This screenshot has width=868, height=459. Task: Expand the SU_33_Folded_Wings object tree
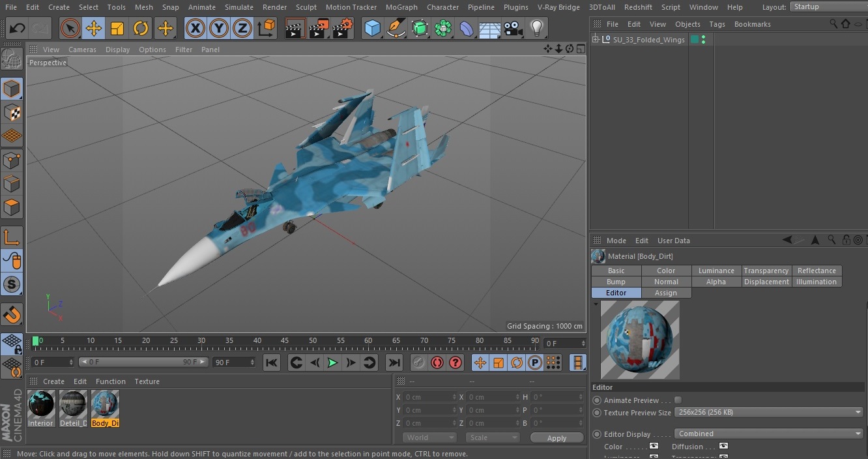(x=595, y=40)
